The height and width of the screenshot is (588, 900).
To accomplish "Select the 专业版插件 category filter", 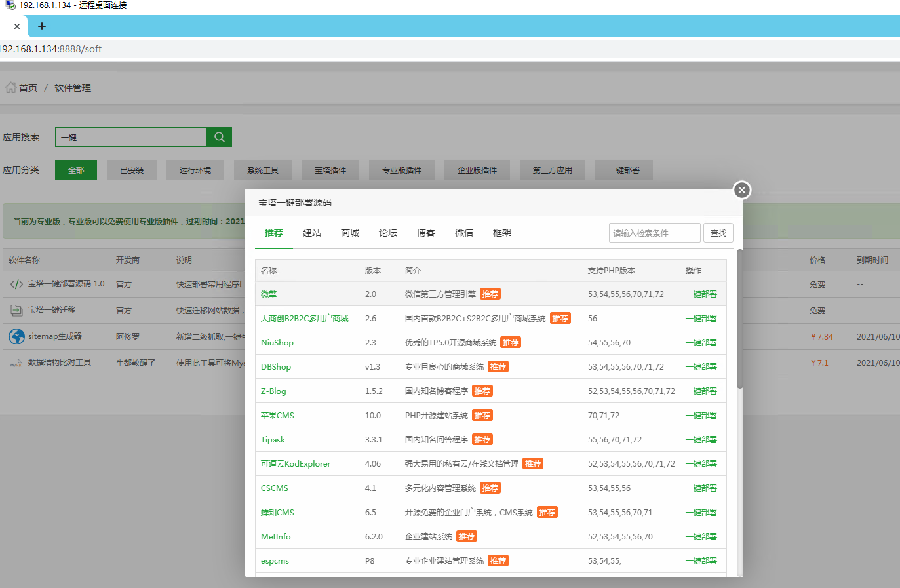I will coord(402,170).
